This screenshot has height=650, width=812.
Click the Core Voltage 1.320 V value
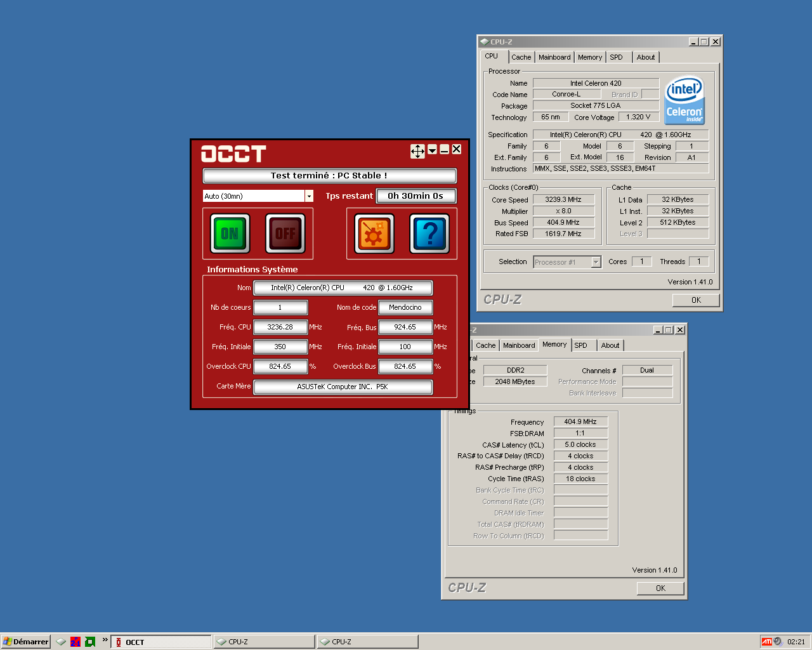[x=638, y=117]
